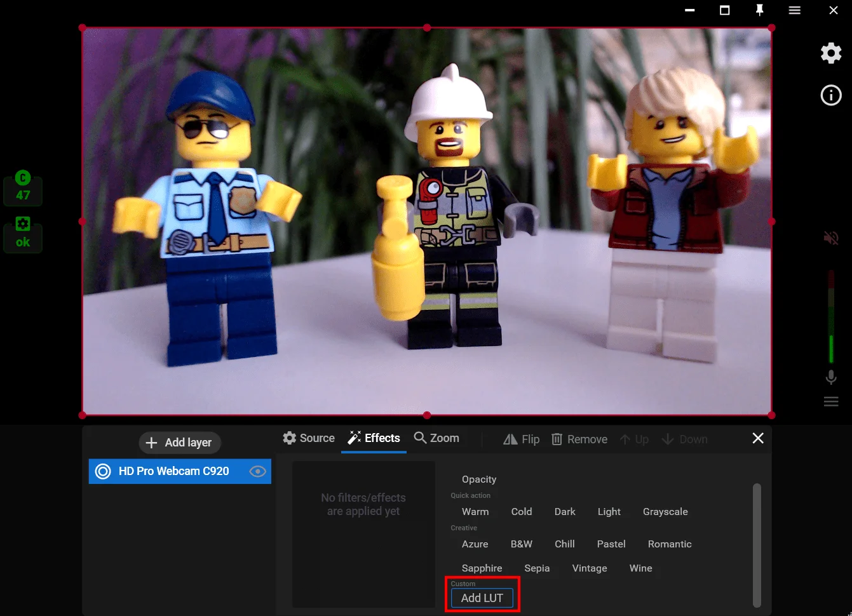Click the top-right red corner handle of preview
852x616 pixels.
[771, 28]
